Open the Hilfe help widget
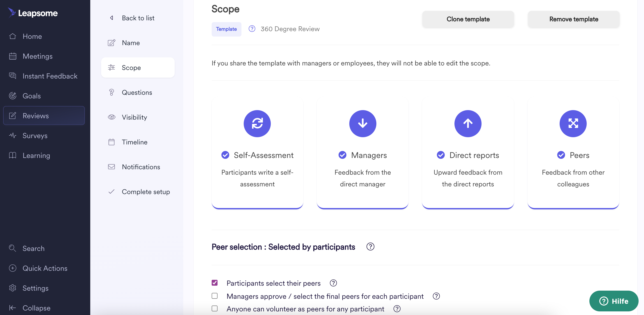 [614, 301]
